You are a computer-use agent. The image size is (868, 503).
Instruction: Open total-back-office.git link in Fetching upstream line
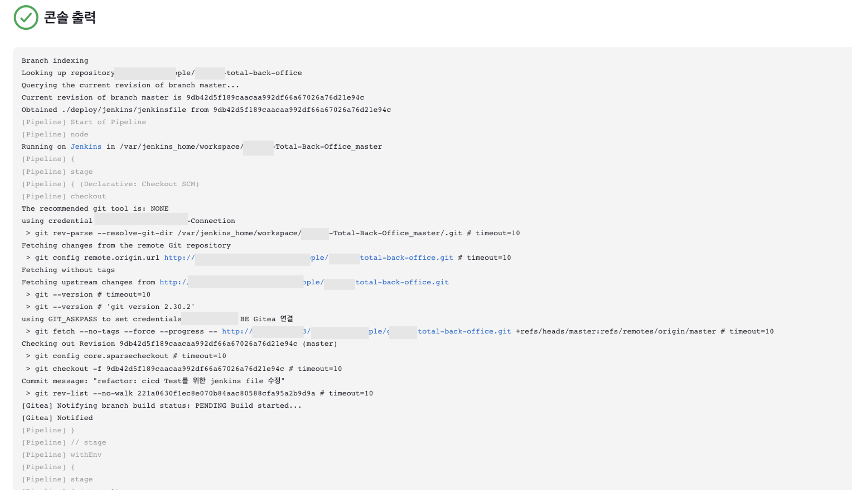coord(402,282)
